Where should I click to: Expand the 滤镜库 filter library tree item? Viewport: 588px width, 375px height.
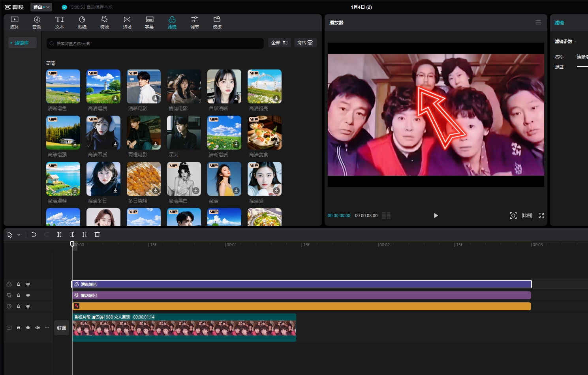coord(22,43)
